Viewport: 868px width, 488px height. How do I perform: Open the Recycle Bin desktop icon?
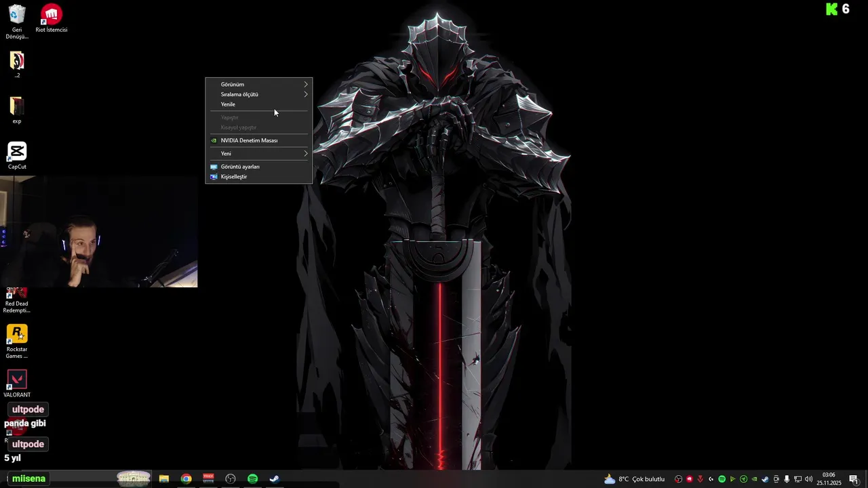point(17,22)
